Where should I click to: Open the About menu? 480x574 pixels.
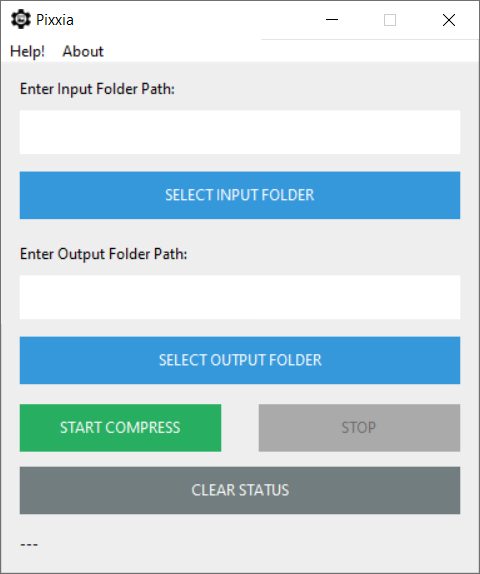tap(83, 51)
